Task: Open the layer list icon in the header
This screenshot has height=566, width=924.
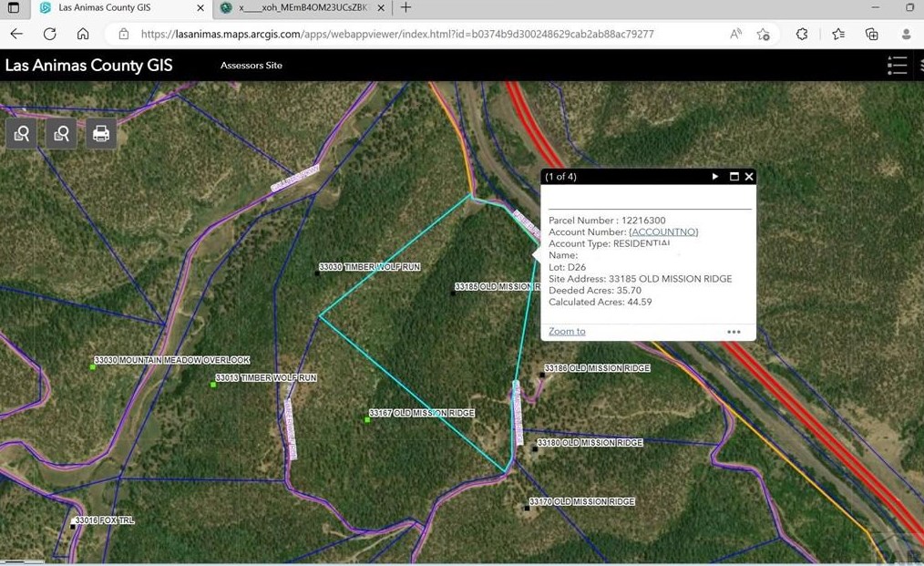Action: (x=897, y=66)
